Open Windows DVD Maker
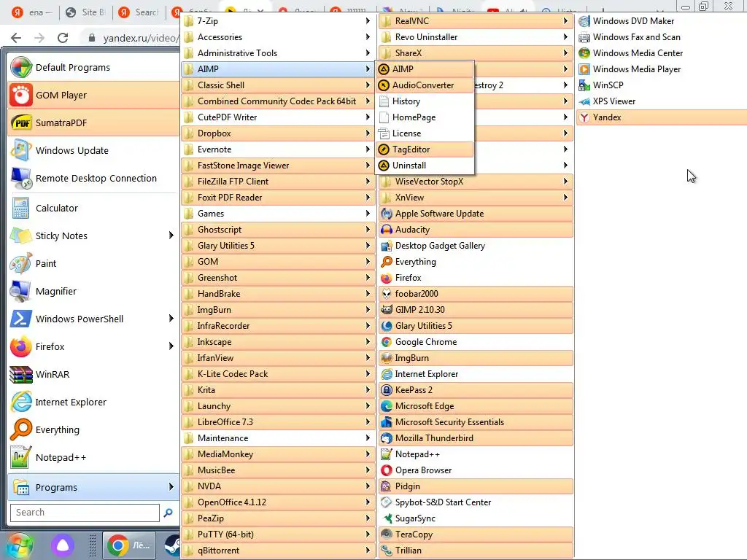Screen dimensions: 747x560 pyautogui.click(x=661, y=21)
